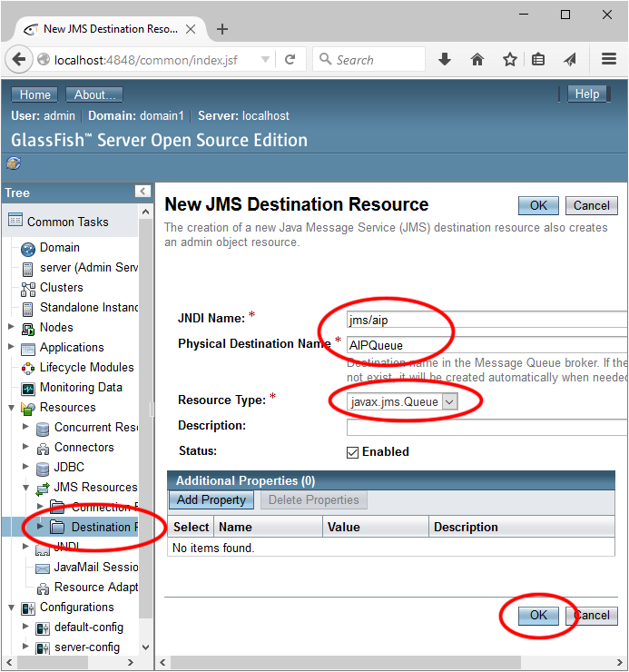Click the top OK button

point(538,206)
